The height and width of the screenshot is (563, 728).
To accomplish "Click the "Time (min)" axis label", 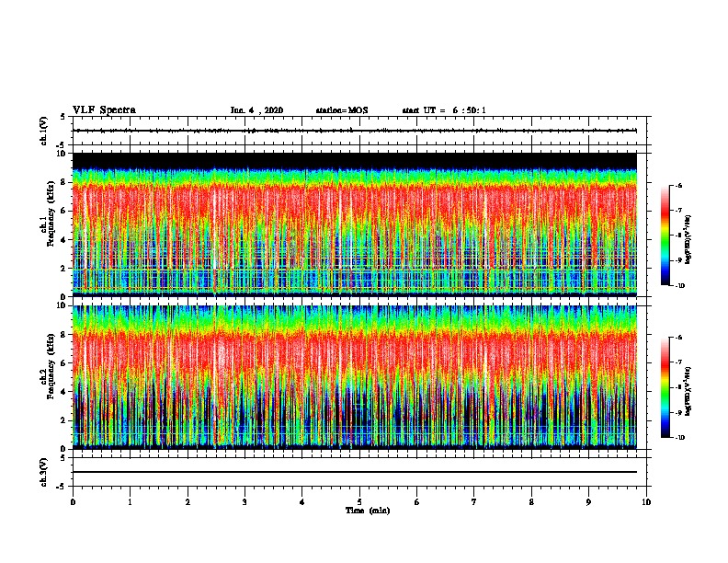I will [x=368, y=511].
